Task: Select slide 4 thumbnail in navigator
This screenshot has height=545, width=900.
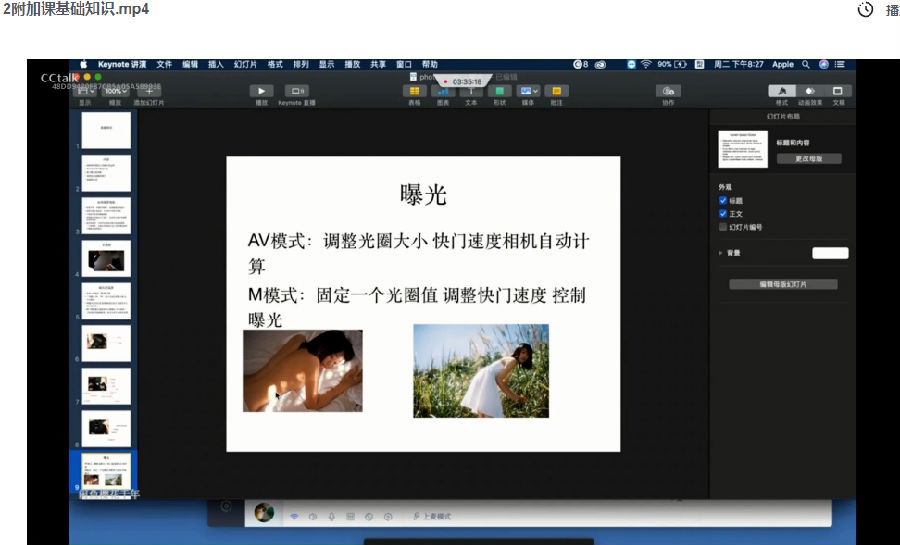Action: pos(106,258)
